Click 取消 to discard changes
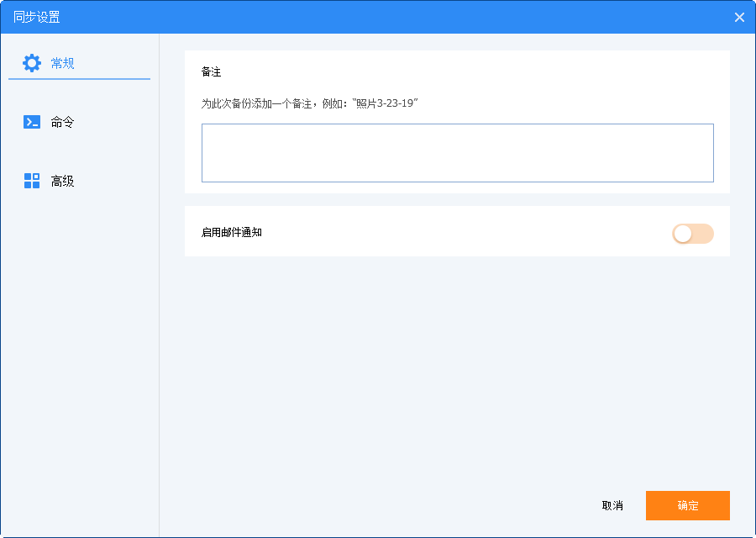 [612, 505]
